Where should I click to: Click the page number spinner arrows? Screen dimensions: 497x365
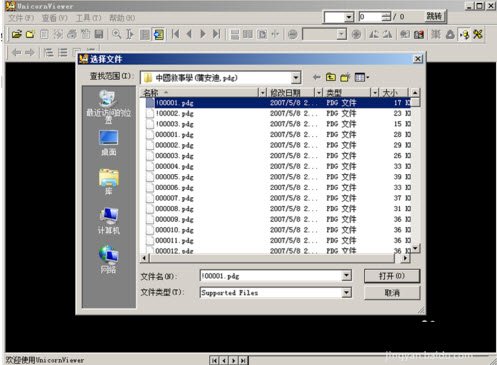coord(386,17)
